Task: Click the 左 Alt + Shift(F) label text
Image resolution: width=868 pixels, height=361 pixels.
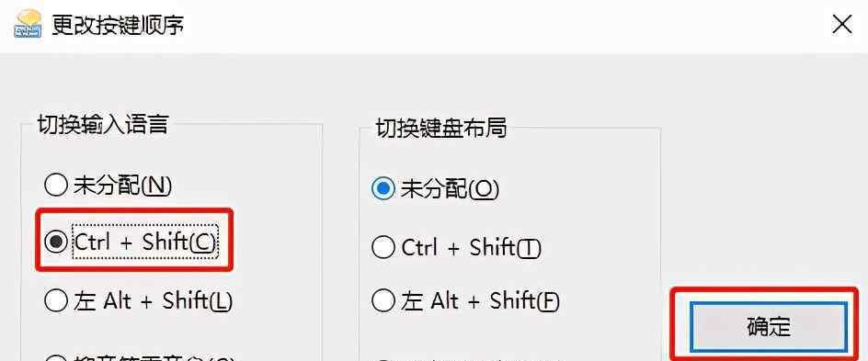Action: tap(481, 301)
